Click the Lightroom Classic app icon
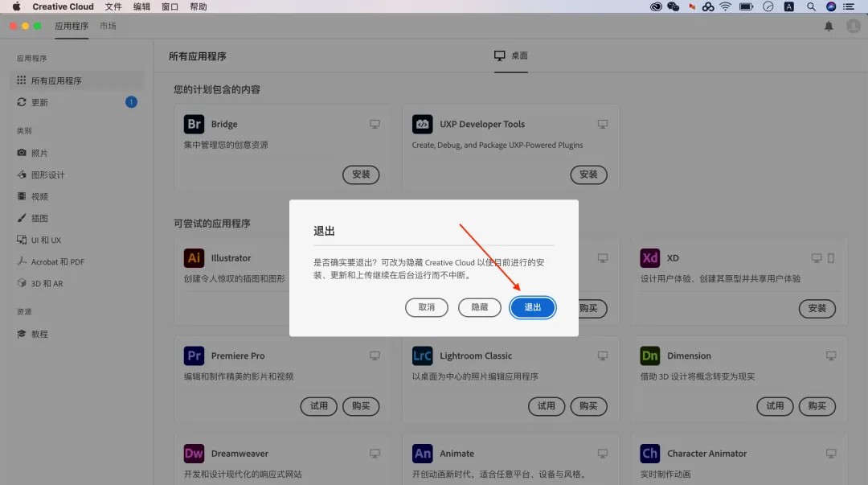 (423, 356)
